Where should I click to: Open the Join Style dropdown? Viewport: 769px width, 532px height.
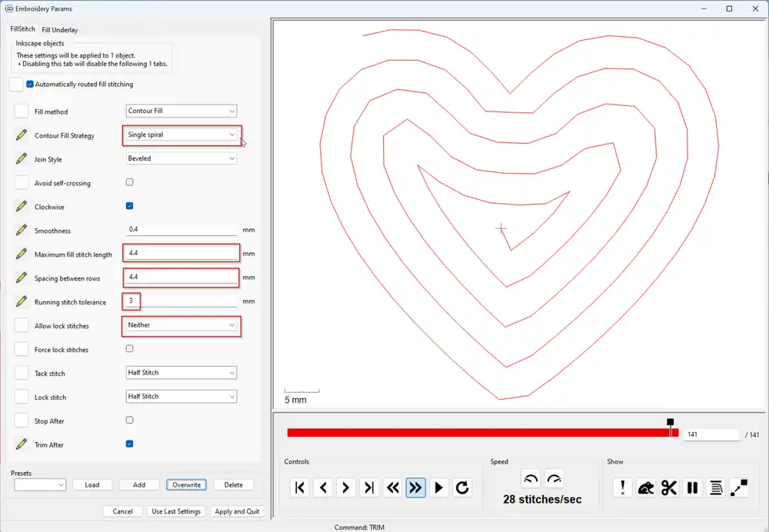(181, 158)
